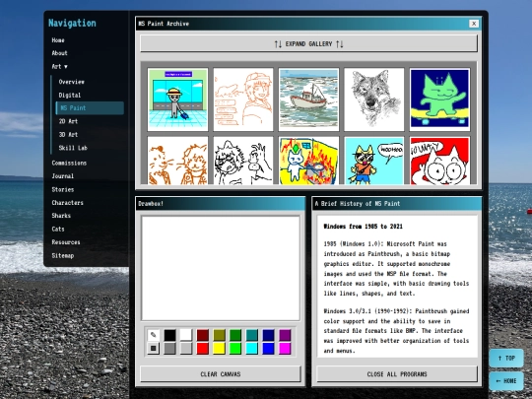Image resolution: width=532 pixels, height=399 pixels.
Task: Open the boat on sea thumbnail
Action: coord(308,100)
